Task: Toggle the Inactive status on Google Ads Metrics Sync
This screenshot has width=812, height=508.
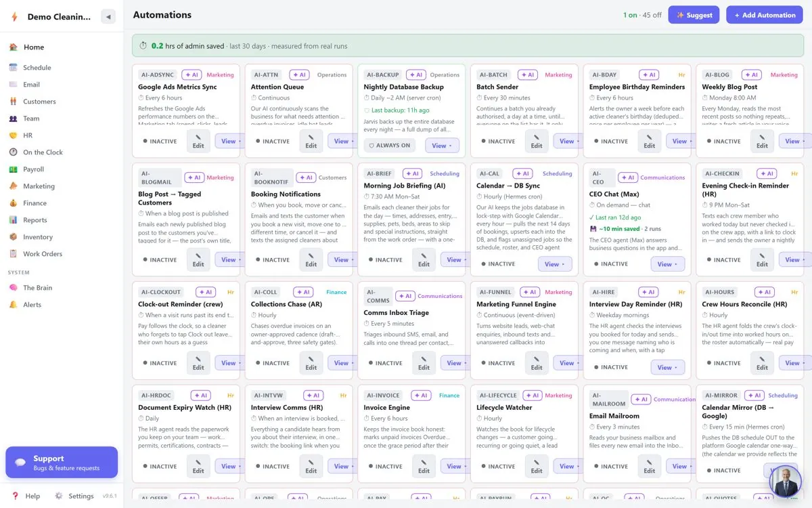Action: [160, 142]
